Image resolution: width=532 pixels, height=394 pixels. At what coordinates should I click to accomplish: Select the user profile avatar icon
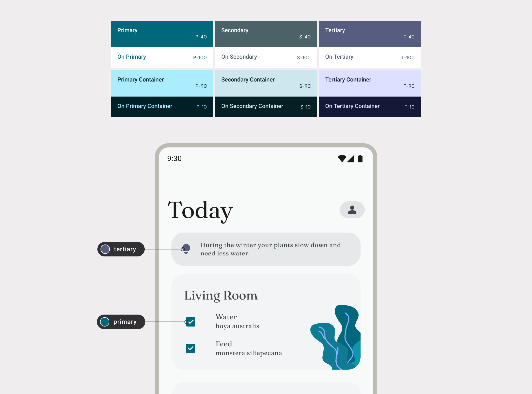352,209
